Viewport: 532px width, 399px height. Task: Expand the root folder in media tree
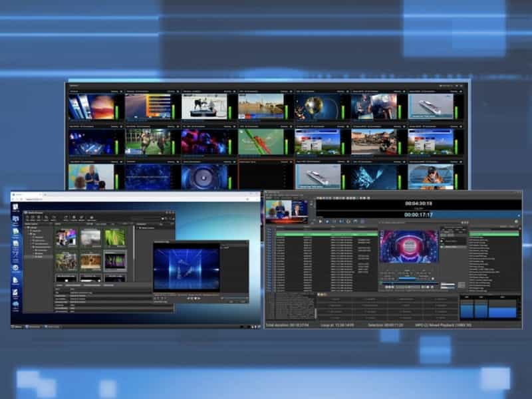[x=27, y=228]
